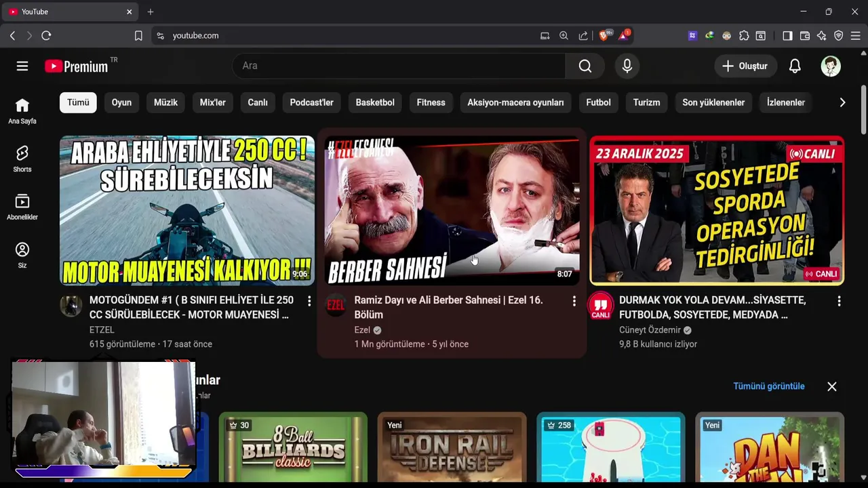
Task: Click the YouTube Premium logo
Action: (76, 66)
